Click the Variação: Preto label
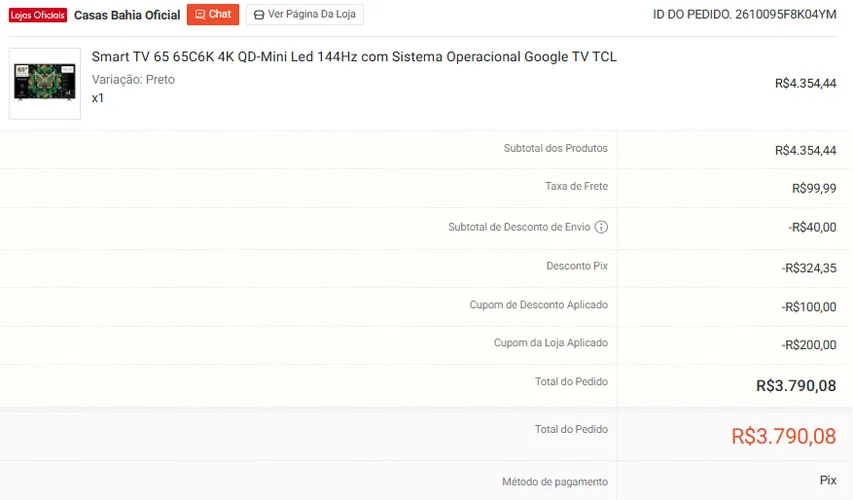 click(133, 79)
